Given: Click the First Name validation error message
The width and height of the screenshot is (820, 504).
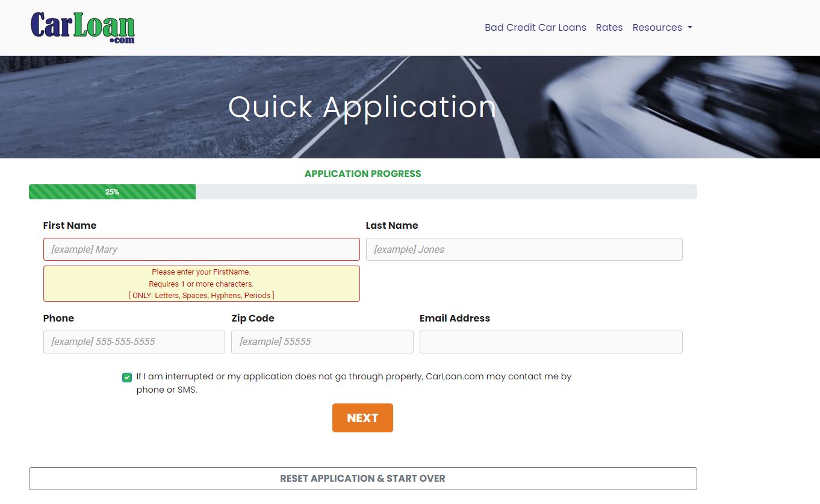Looking at the screenshot, I should tap(201, 284).
